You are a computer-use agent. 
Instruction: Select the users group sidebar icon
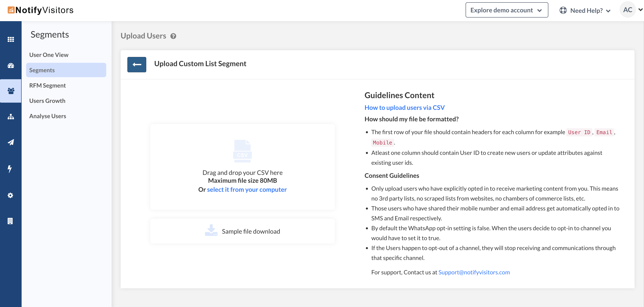11,91
